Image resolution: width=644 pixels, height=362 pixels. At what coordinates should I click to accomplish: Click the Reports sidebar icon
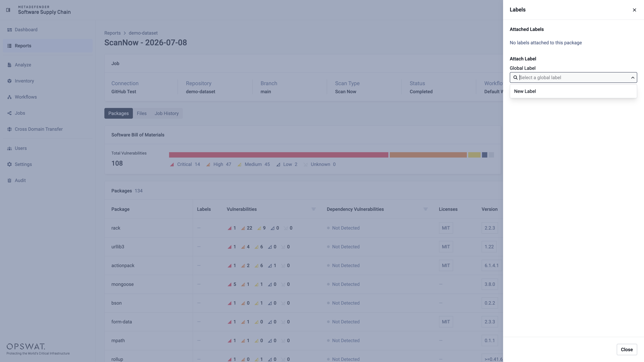9,46
